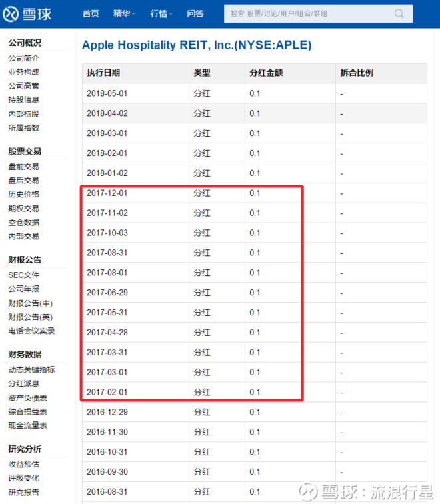Focus the stock search input field
Image resolution: width=440 pixels, height=504 pixels.
(318, 13)
